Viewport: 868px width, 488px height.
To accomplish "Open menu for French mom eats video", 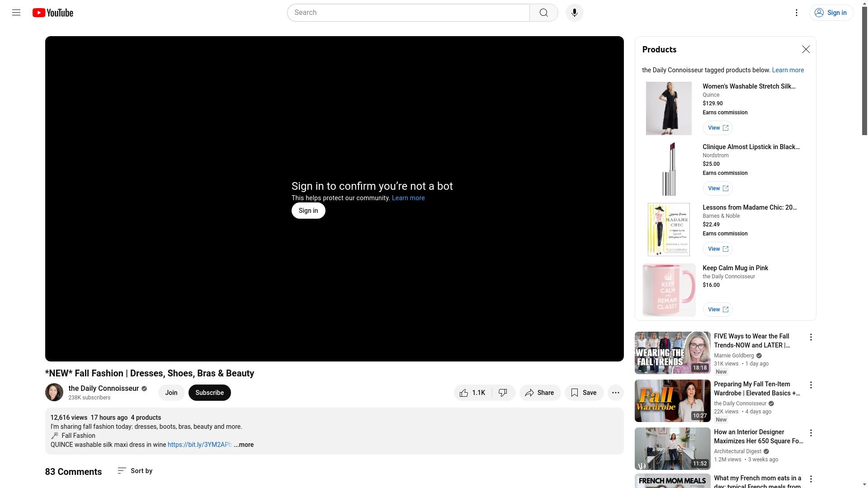I will [x=811, y=479].
